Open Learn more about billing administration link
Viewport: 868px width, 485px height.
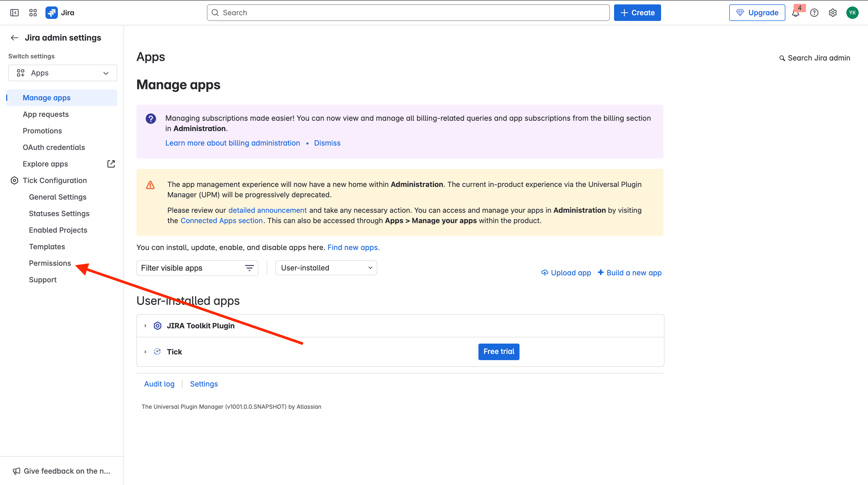233,143
